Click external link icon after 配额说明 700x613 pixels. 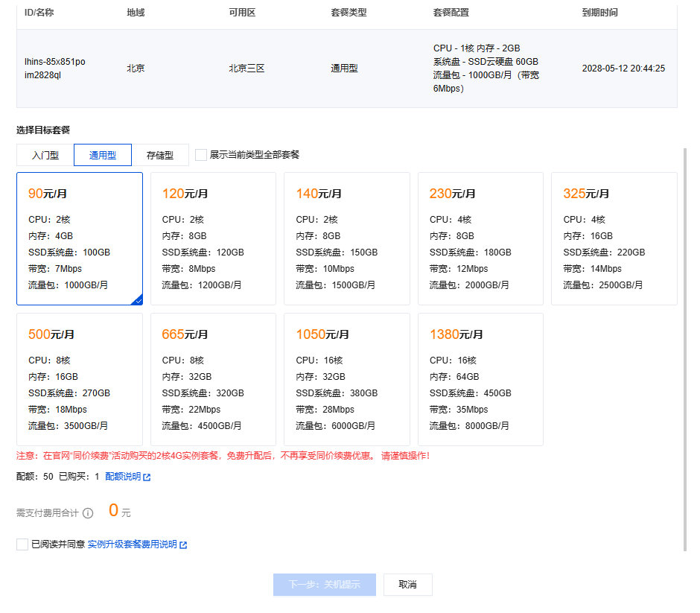147,477
